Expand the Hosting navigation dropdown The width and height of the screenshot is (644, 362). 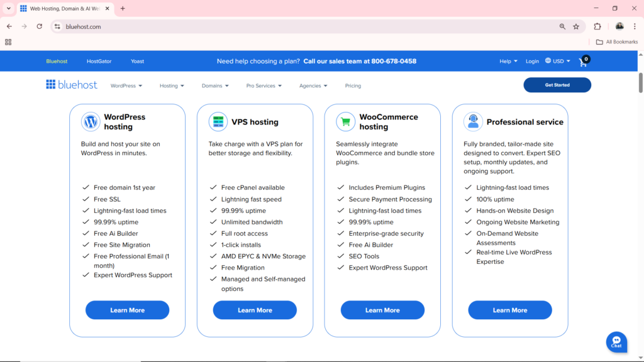pyautogui.click(x=171, y=85)
